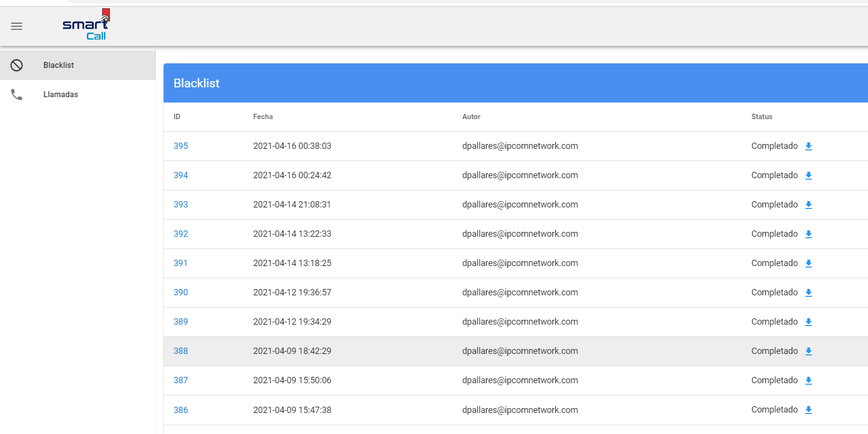Viewport: 868px width, 434px height.
Task: Download the report for blacklist 395
Action: 808,146
